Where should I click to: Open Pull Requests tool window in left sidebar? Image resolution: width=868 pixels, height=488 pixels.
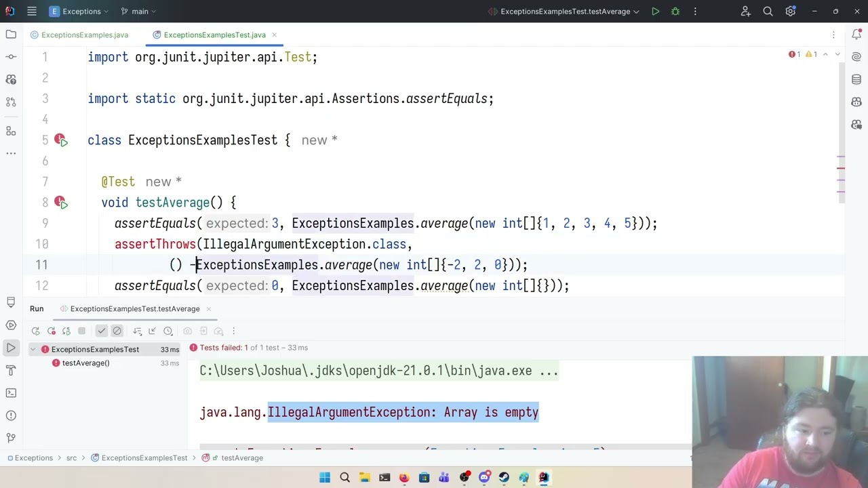(11, 102)
